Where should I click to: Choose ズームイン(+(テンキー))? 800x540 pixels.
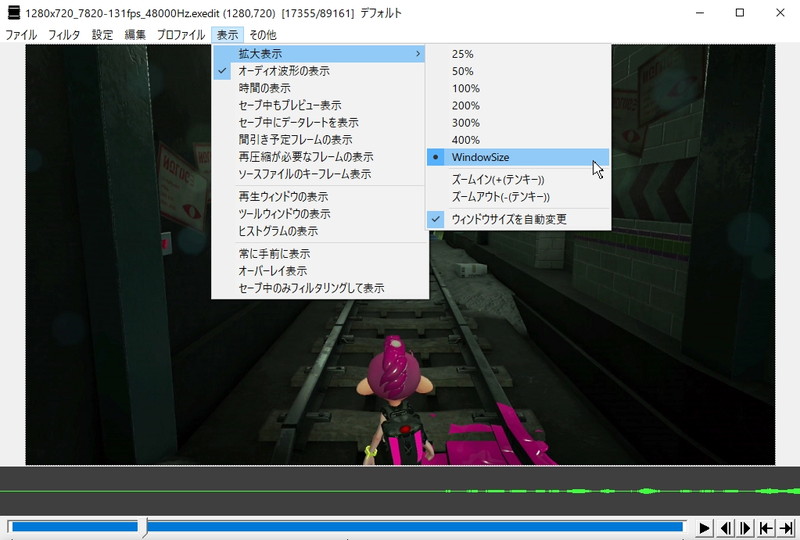click(518, 180)
